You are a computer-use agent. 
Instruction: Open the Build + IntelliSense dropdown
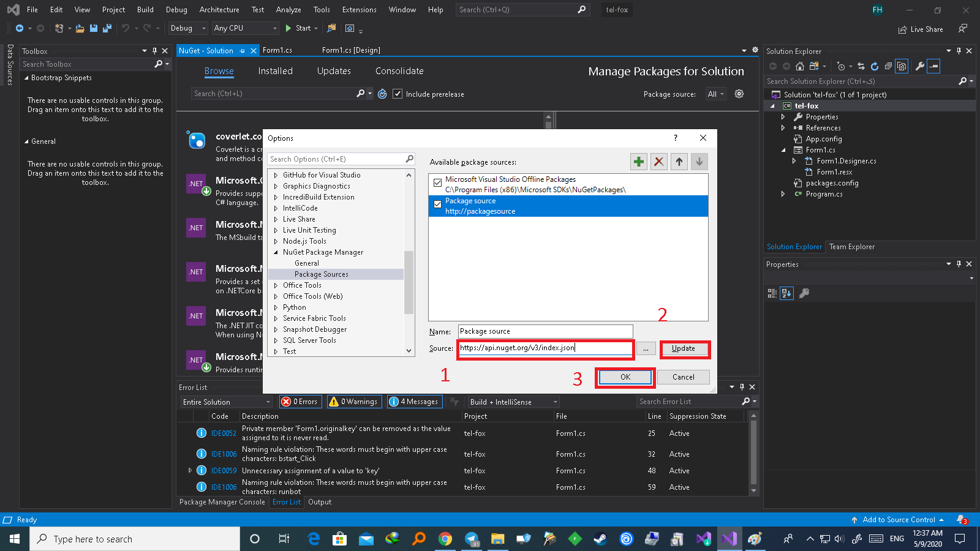[514, 402]
